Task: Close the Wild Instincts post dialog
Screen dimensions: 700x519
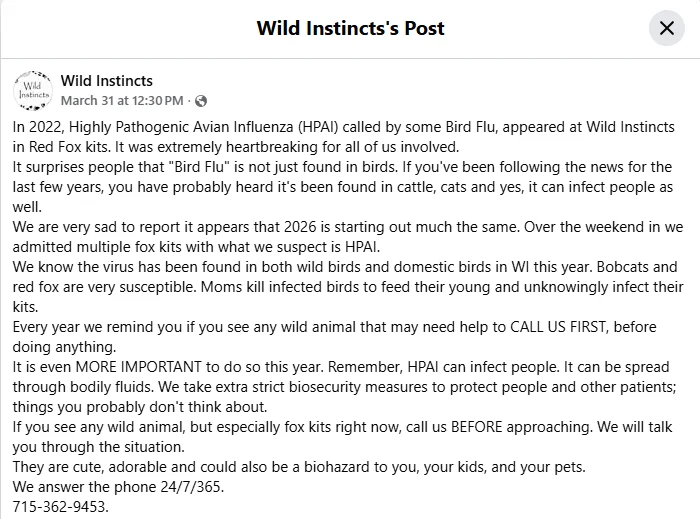Action: click(x=667, y=28)
